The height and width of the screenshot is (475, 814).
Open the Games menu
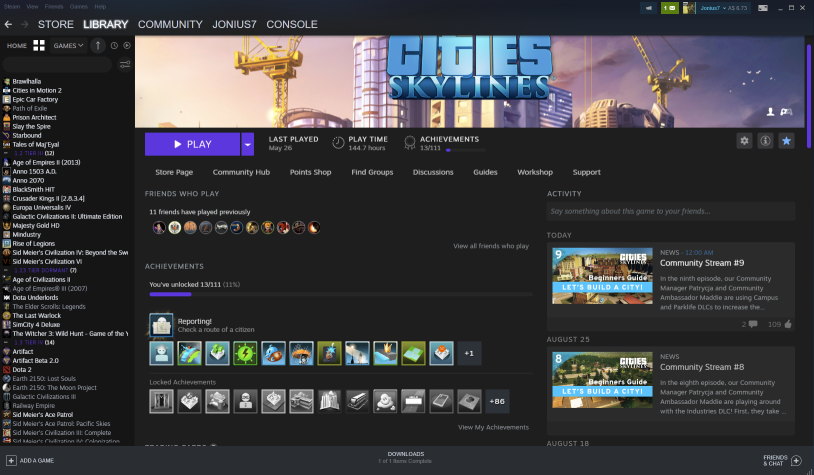pos(78,7)
